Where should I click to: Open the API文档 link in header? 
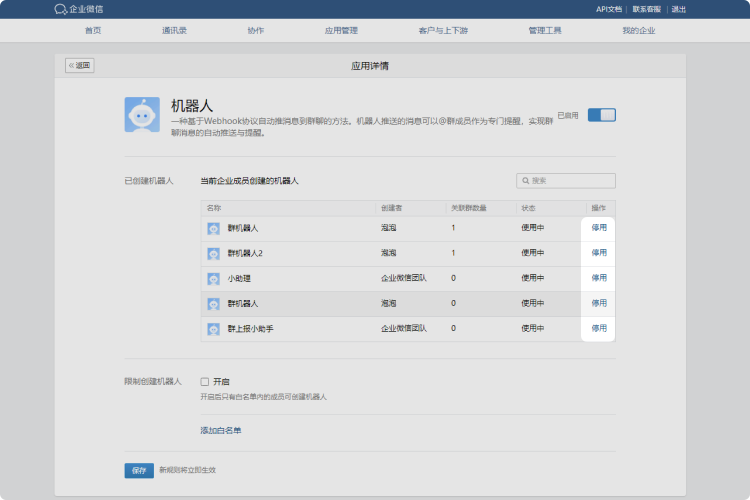(x=609, y=9)
